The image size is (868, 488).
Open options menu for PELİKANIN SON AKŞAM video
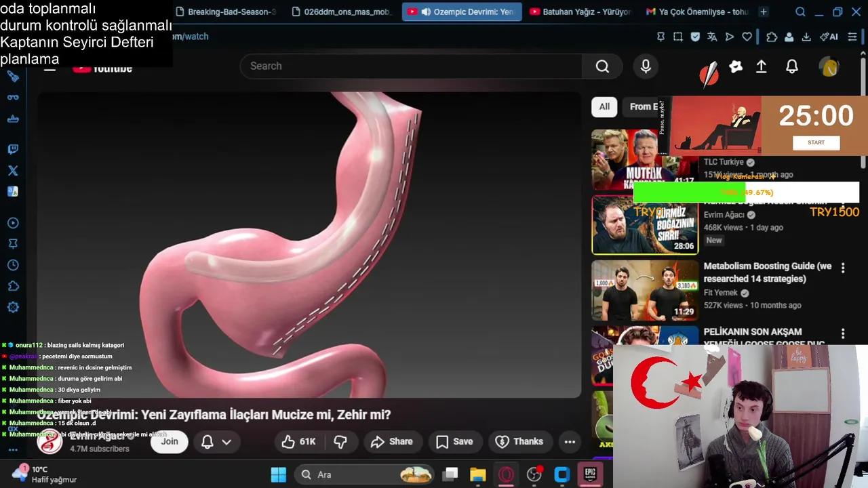tap(843, 333)
